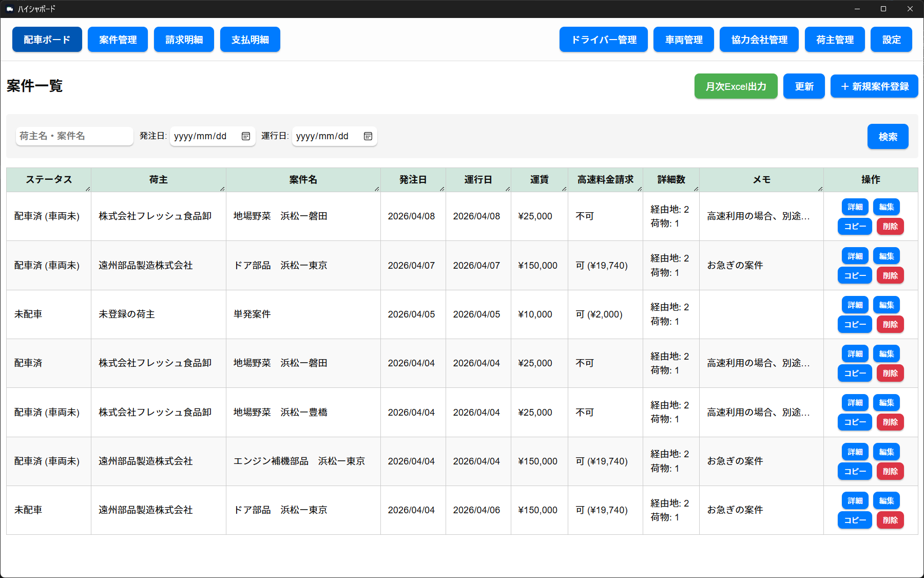Edit the 地場野菜 浜松ー豊橋 row
Image resolution: width=924 pixels, height=578 pixels.
tap(887, 403)
